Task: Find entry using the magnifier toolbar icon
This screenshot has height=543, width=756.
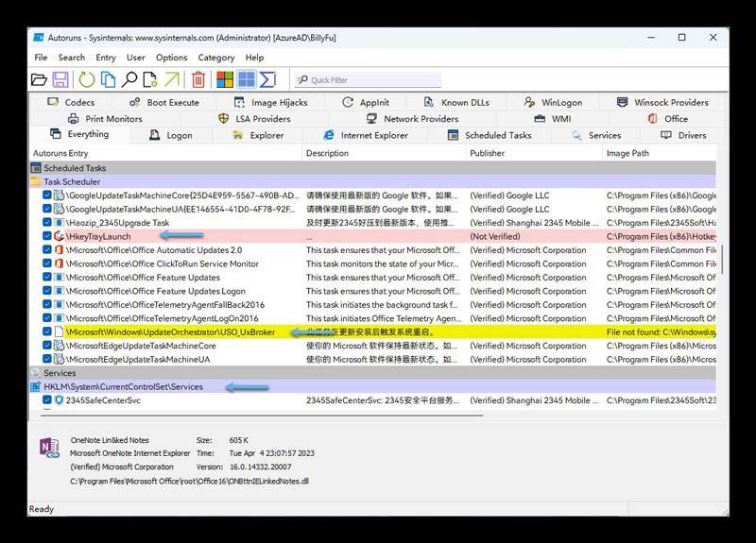Action: [129, 80]
